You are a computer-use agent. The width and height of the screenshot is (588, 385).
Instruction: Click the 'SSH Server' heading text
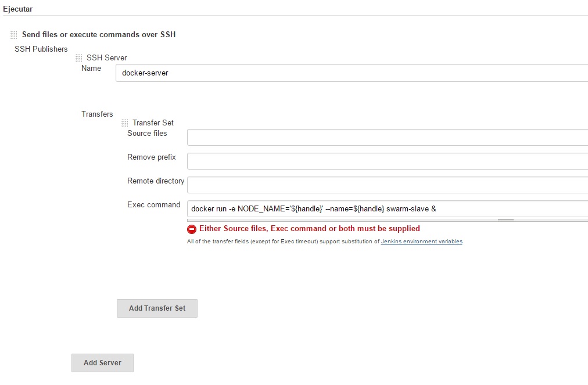(106, 57)
